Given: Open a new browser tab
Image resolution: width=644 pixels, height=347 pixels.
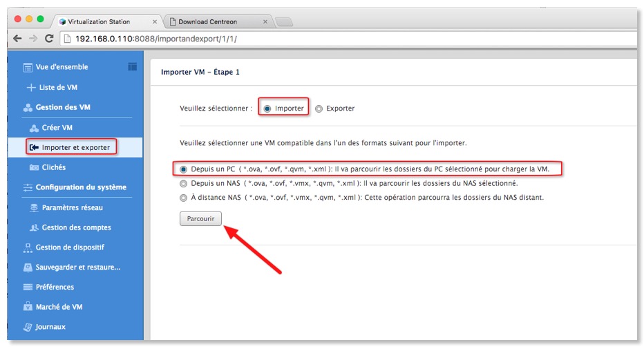Looking at the screenshot, I should click(284, 22).
